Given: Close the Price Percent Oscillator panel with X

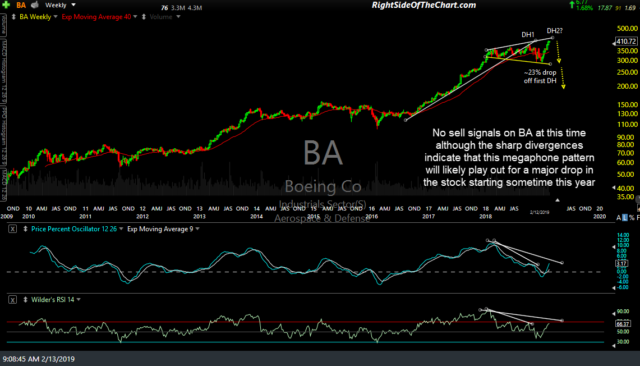Looking at the screenshot, I should (13, 229).
